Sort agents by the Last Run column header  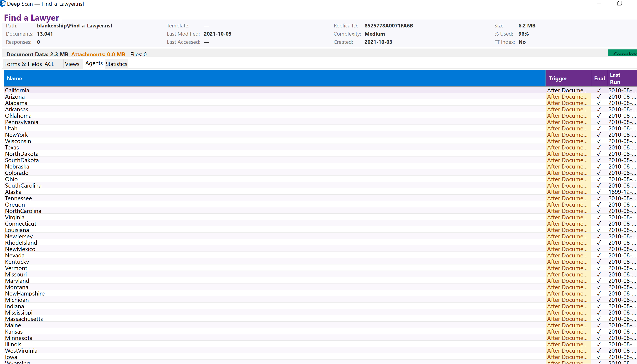point(617,78)
